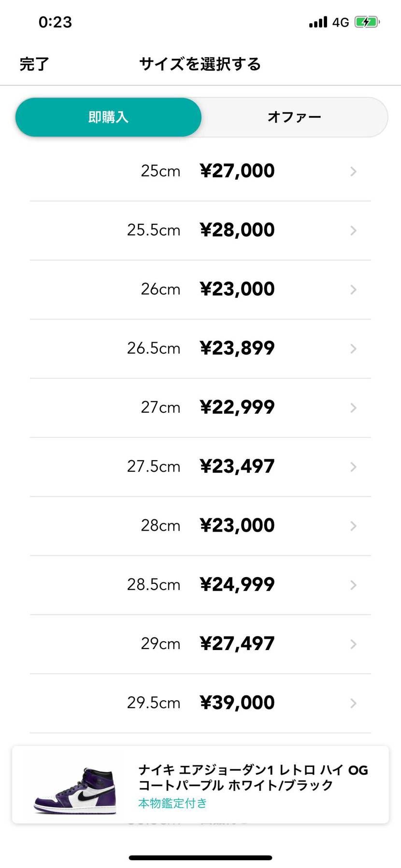Switch to the 即購入 tab
The width and height of the screenshot is (401, 868).
pyautogui.click(x=108, y=117)
